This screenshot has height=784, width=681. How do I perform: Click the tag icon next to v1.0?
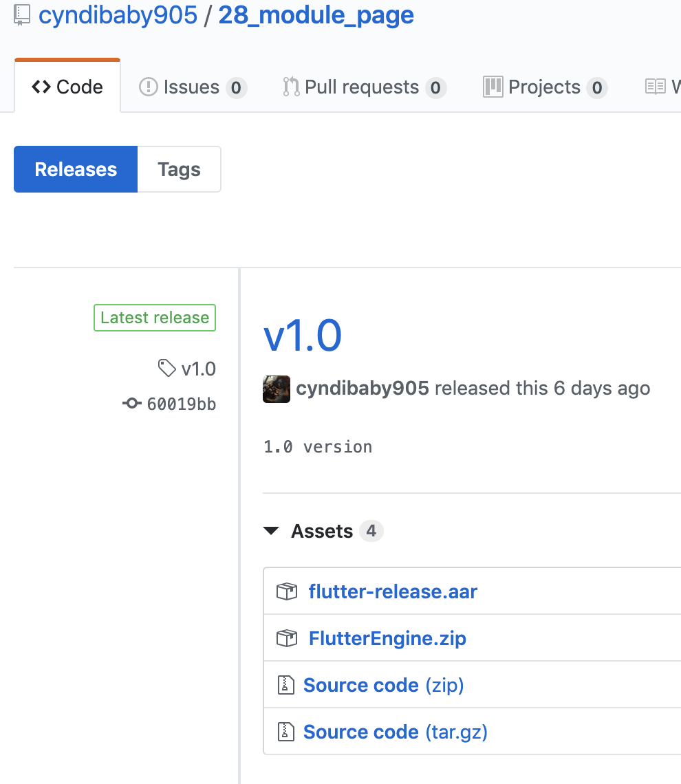(166, 369)
